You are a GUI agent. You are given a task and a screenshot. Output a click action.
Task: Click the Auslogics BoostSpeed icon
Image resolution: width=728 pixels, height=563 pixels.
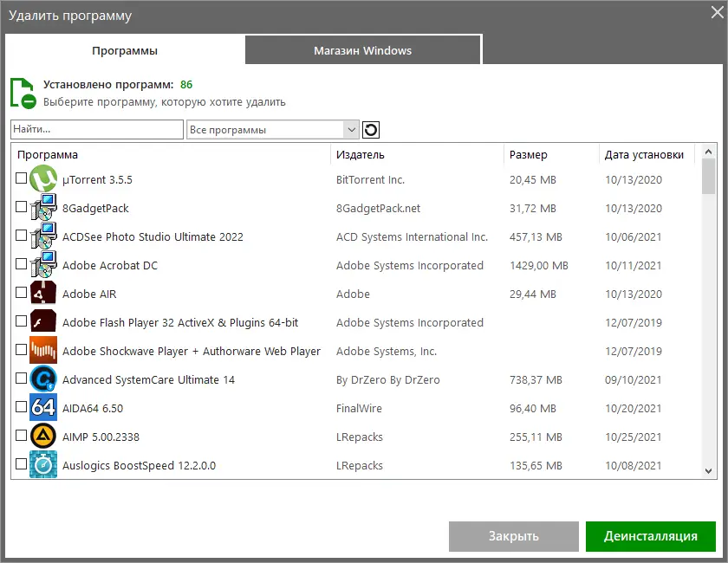click(x=43, y=465)
